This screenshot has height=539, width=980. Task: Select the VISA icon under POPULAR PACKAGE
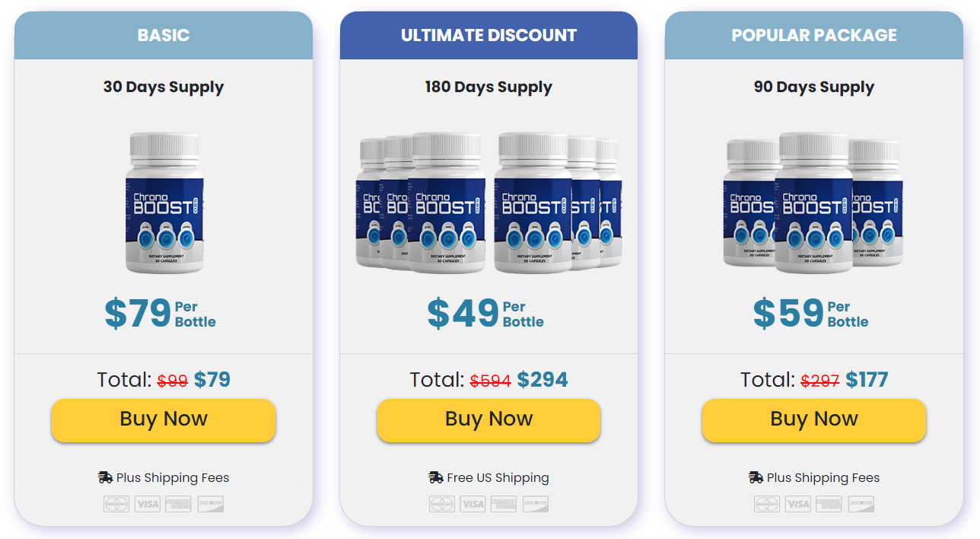(x=798, y=503)
